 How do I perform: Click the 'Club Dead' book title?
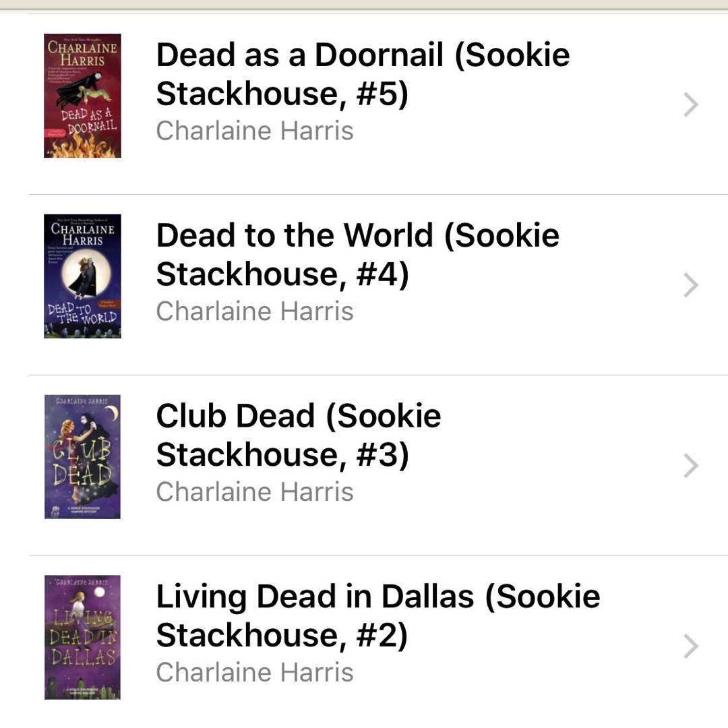pyautogui.click(x=298, y=416)
